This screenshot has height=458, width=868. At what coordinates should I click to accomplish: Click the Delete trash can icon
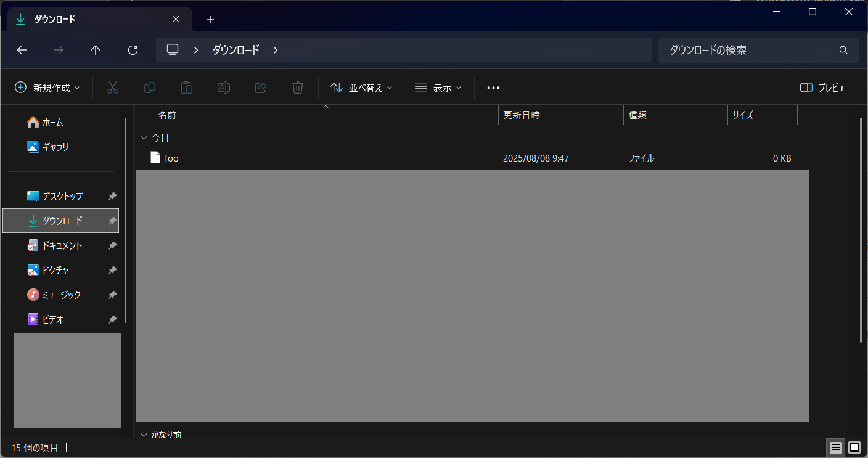click(298, 88)
